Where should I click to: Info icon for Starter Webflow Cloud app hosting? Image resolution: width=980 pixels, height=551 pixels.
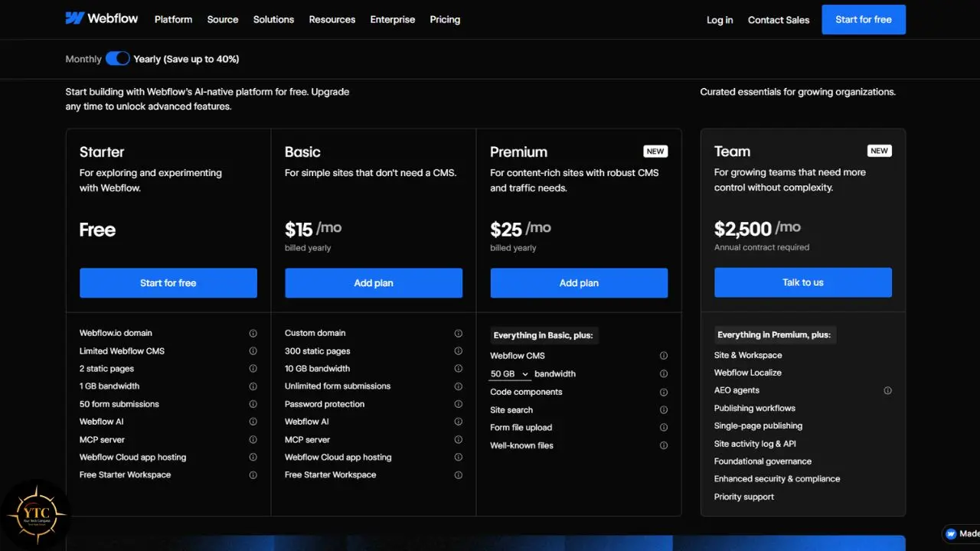pos(253,458)
